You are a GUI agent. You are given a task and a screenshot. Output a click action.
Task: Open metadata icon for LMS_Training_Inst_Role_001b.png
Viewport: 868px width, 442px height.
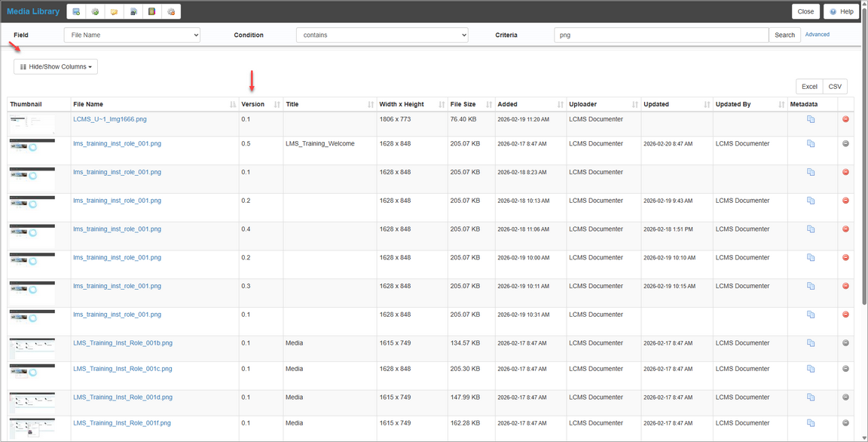(x=811, y=343)
